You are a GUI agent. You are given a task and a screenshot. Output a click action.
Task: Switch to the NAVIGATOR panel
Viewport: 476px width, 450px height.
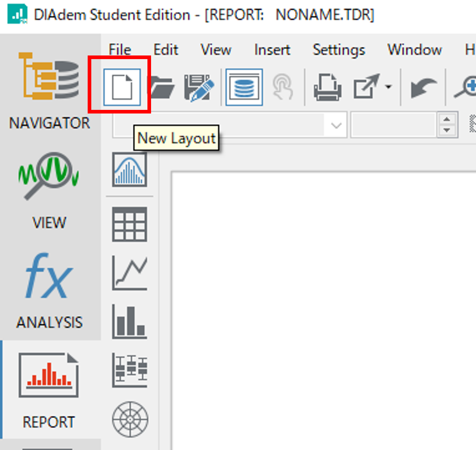pyautogui.click(x=50, y=91)
